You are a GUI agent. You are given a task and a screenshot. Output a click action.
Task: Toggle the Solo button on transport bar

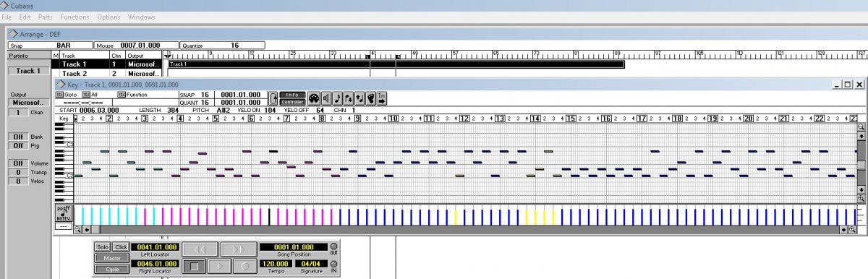click(x=102, y=247)
